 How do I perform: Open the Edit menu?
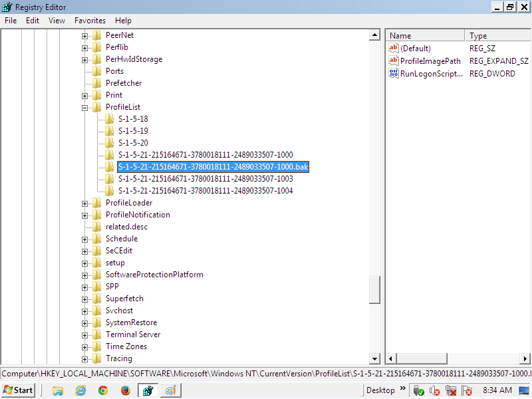33,21
